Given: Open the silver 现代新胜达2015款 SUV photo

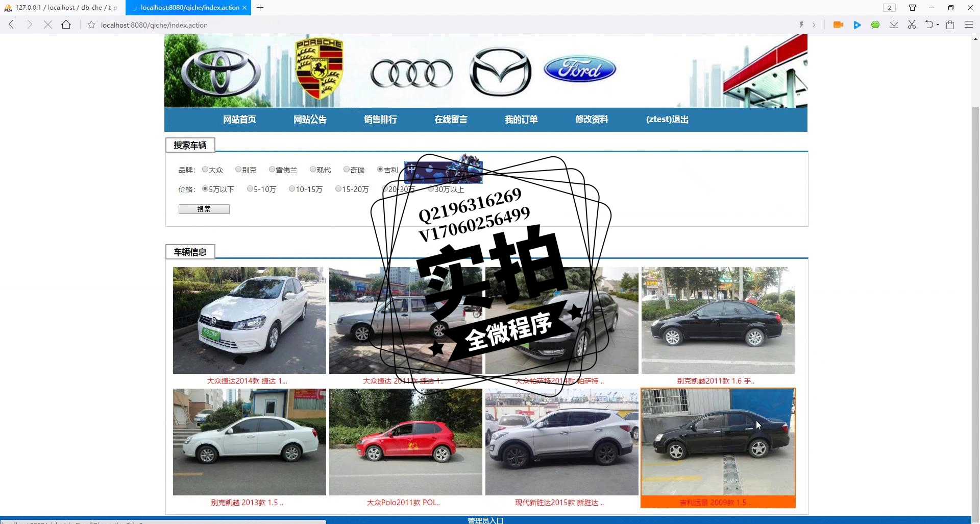Looking at the screenshot, I should coord(562,442).
